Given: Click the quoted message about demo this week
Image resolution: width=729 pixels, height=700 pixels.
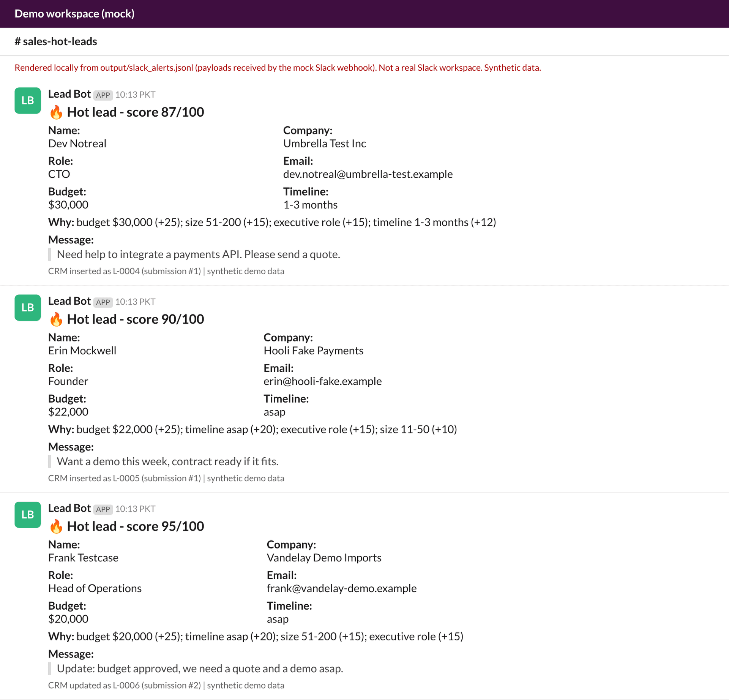Looking at the screenshot, I should pos(168,461).
